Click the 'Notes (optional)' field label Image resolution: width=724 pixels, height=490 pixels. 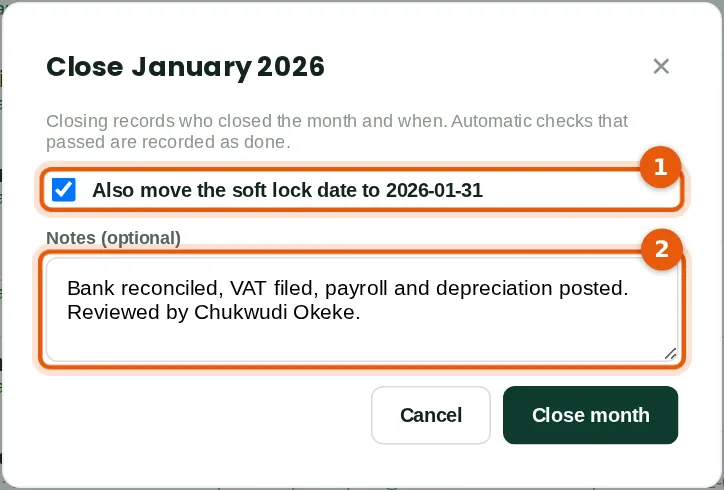pos(114,238)
